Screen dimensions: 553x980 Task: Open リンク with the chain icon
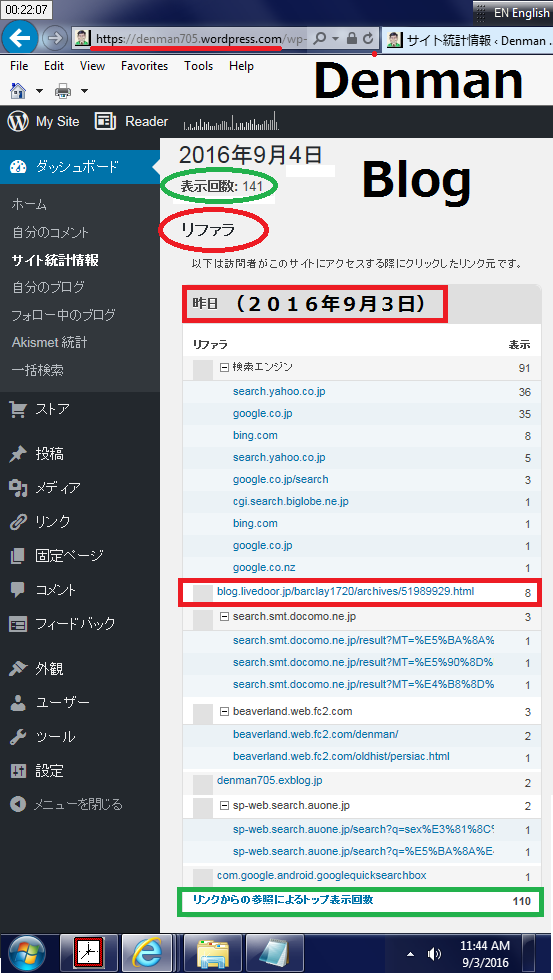18,522
